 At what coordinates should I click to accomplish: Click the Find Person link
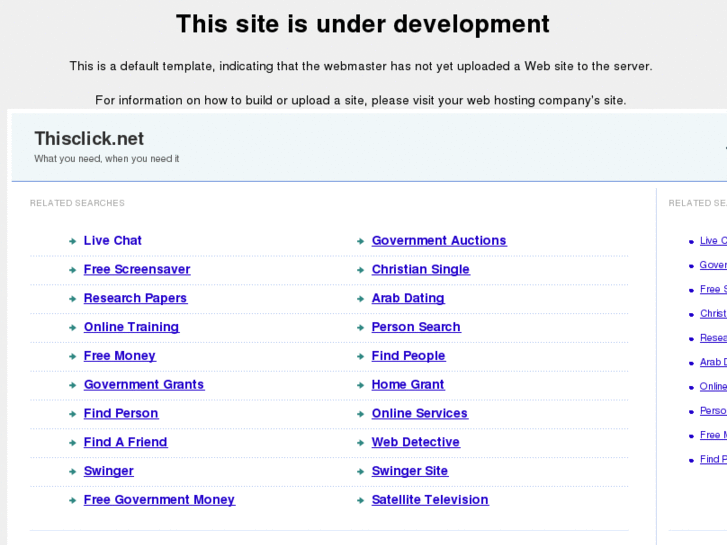pyautogui.click(x=121, y=413)
